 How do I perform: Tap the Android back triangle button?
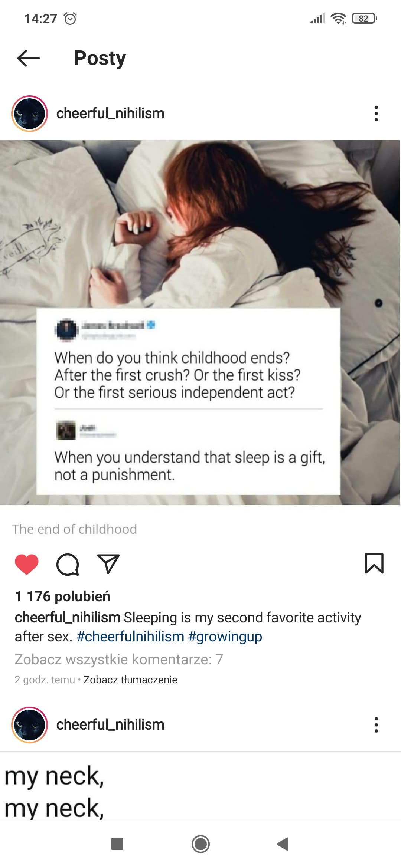tap(283, 844)
